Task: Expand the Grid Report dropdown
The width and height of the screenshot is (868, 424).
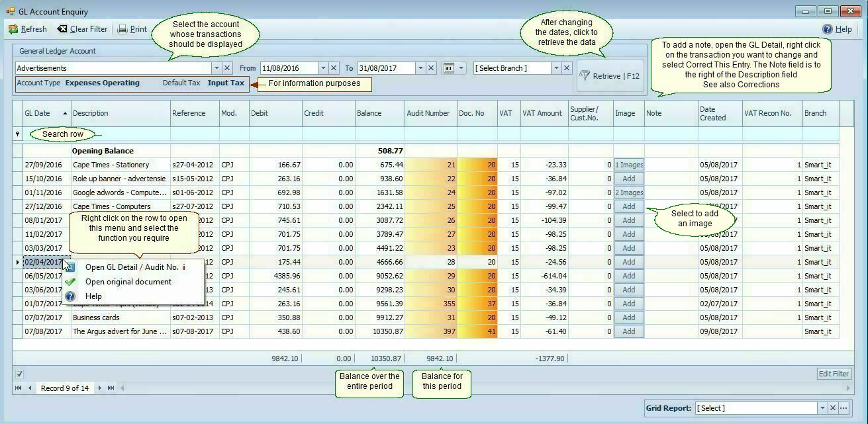Action: (x=822, y=408)
